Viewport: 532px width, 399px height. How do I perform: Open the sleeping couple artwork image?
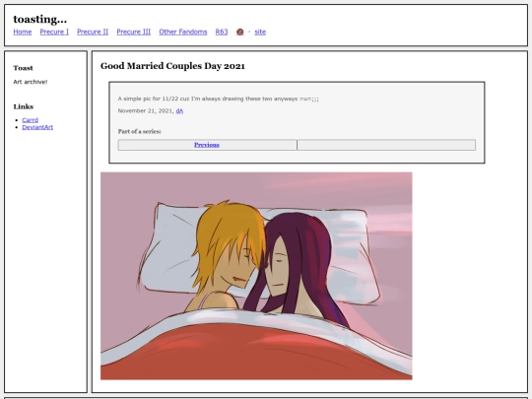256,276
